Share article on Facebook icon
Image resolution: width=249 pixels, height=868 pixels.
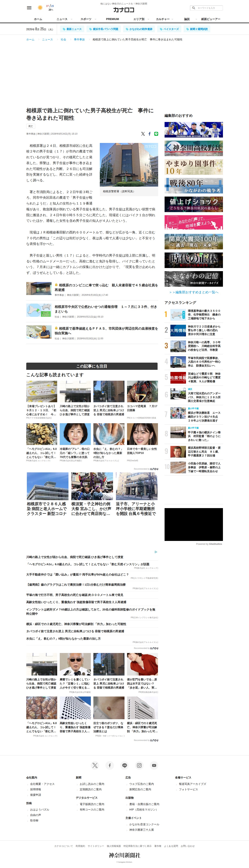[x=149, y=134]
